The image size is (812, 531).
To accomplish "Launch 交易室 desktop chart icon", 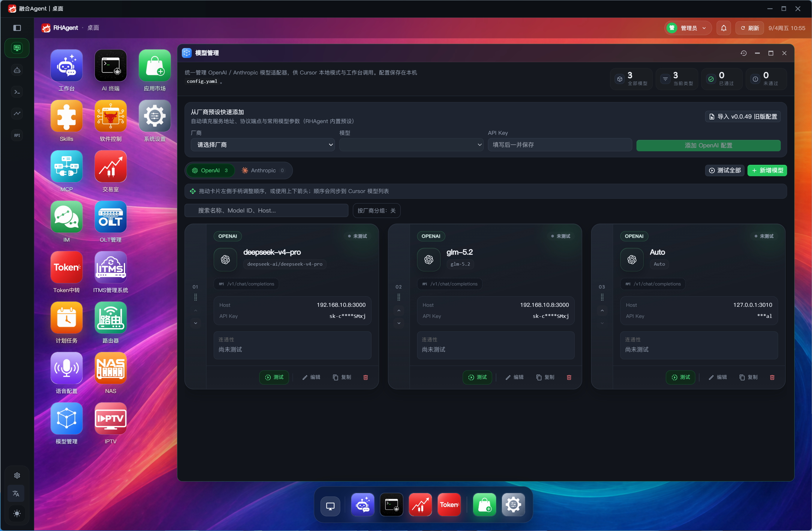I will [x=110, y=167].
